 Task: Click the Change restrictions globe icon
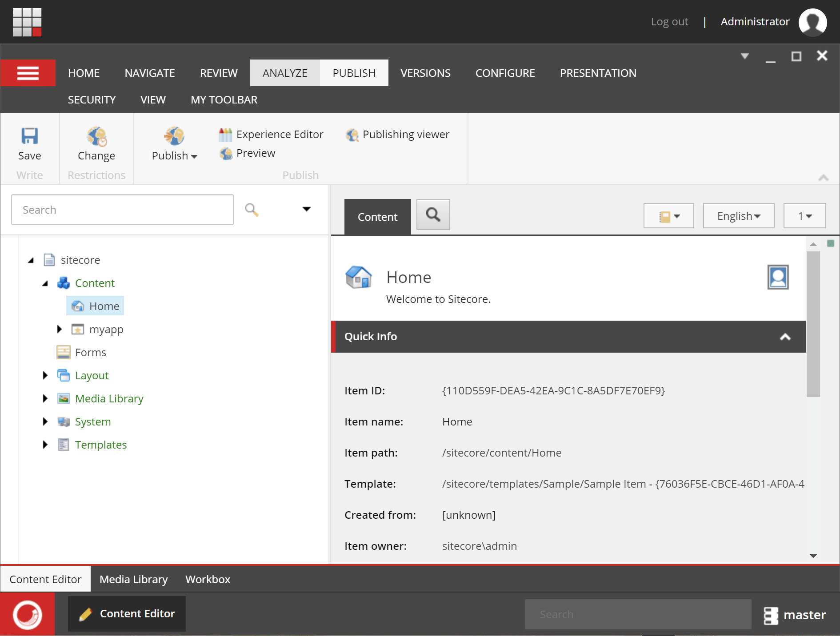point(96,136)
